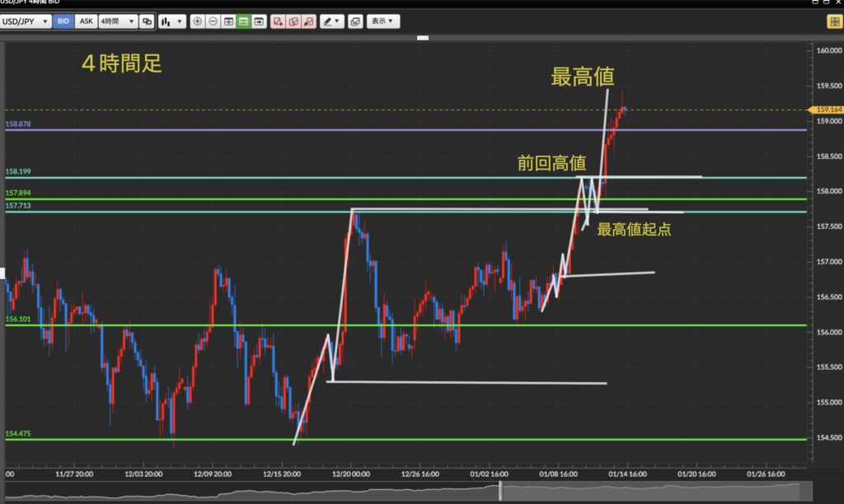Expand the candlestick chart type dropdown
This screenshot has height=504, width=844.
tap(171, 21)
